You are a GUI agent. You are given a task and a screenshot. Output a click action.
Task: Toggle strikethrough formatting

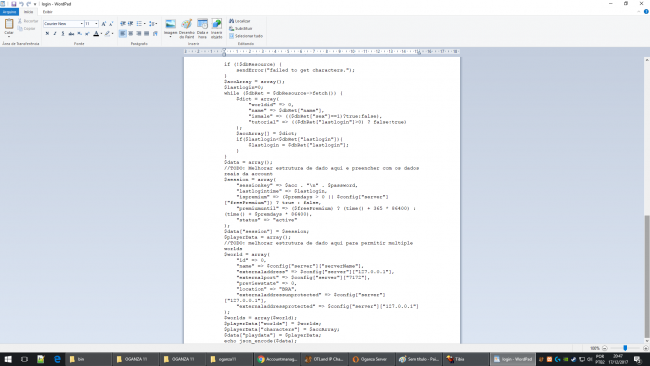click(x=71, y=34)
